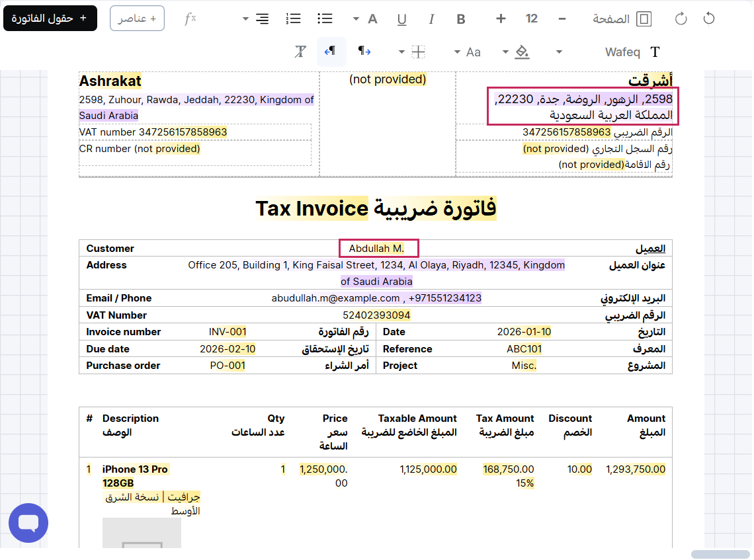Click the Arabic residence number رقم الاقامة line
The height and width of the screenshot is (560, 754).
614,165
